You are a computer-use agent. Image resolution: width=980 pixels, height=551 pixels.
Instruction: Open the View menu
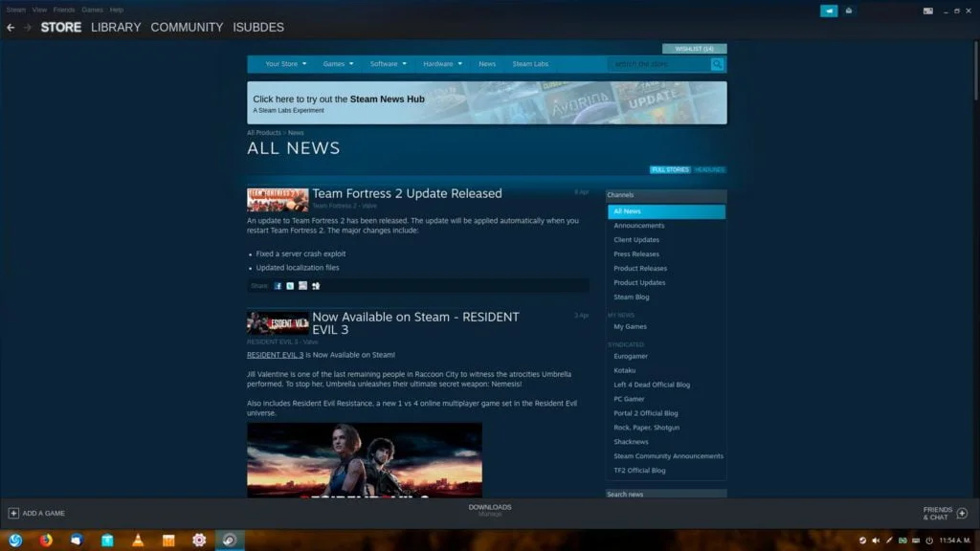(x=39, y=10)
